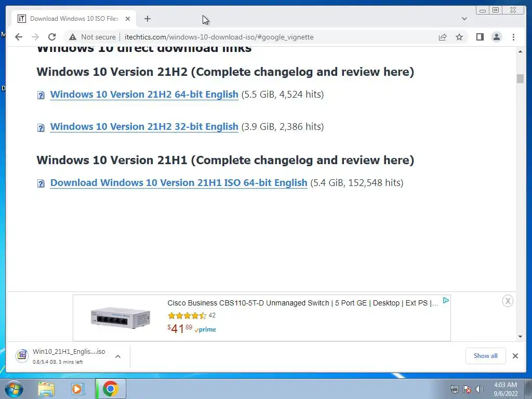Open a new tab with plus button
Screen dimensions: 532x399
click(x=147, y=19)
